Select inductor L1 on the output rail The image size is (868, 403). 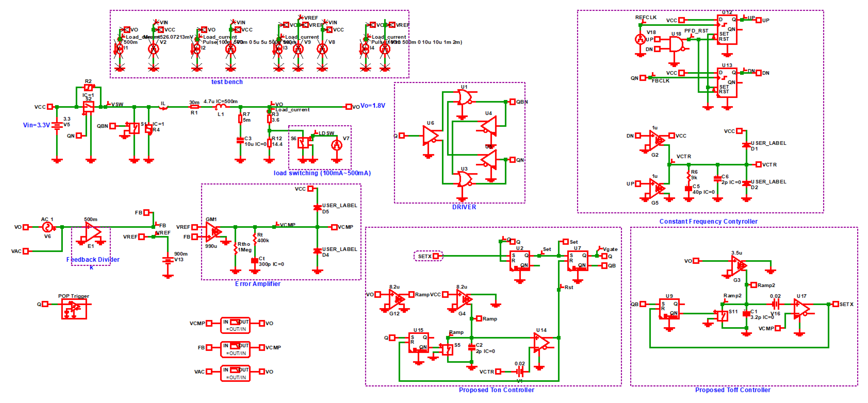tap(221, 107)
